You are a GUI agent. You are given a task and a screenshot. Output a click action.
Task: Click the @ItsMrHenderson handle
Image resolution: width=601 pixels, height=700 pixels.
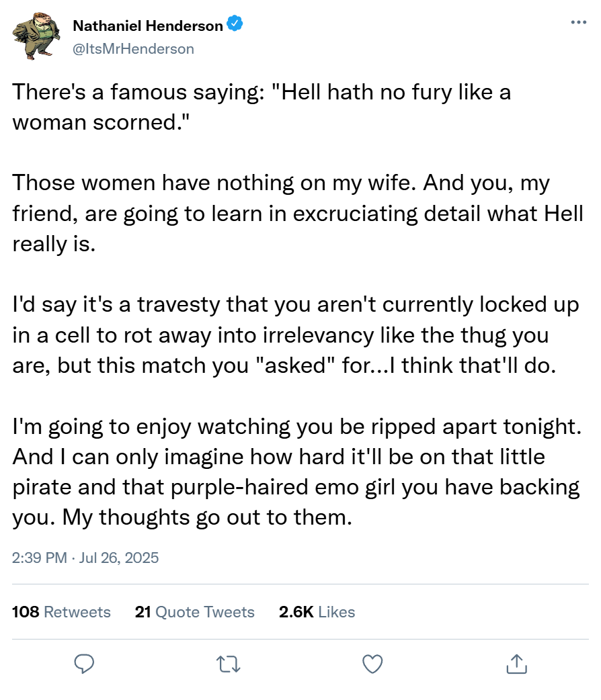(x=133, y=48)
